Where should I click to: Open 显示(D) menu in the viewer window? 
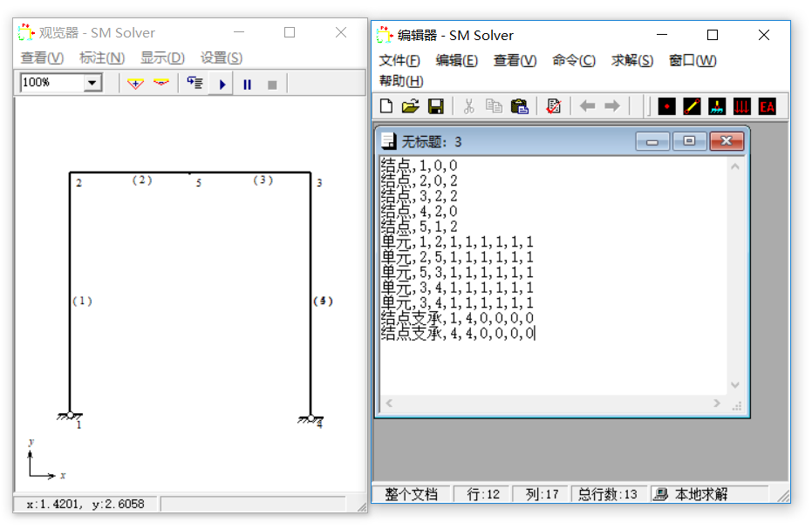[162, 58]
